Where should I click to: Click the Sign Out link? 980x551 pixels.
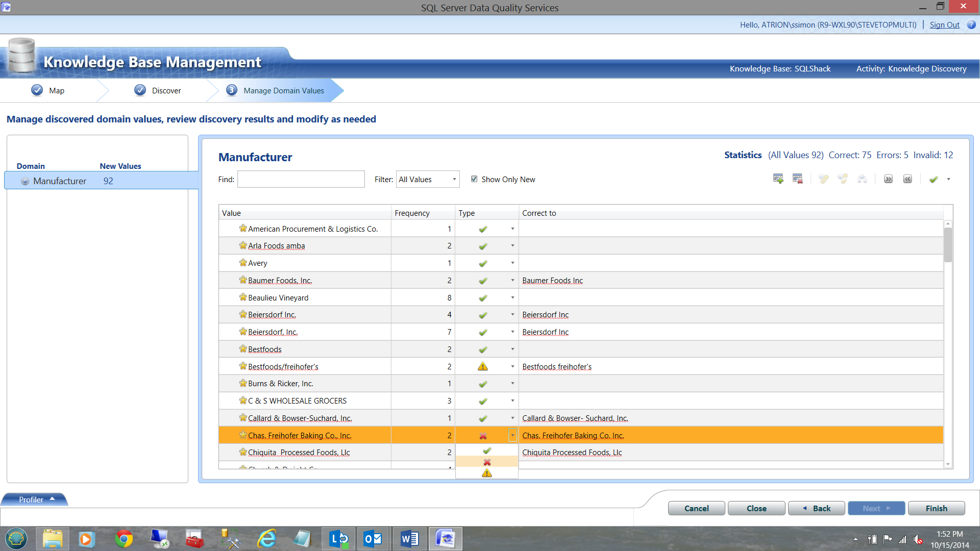(x=944, y=24)
